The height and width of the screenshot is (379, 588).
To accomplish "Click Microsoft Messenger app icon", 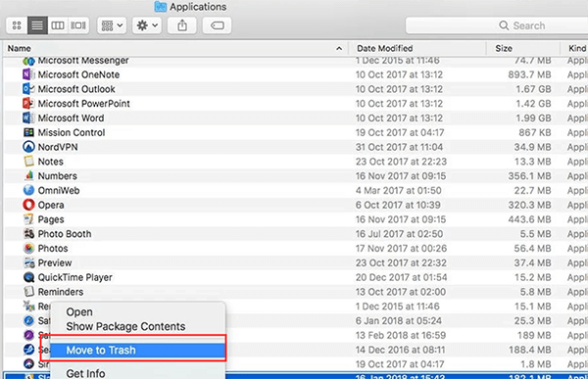I will point(28,61).
